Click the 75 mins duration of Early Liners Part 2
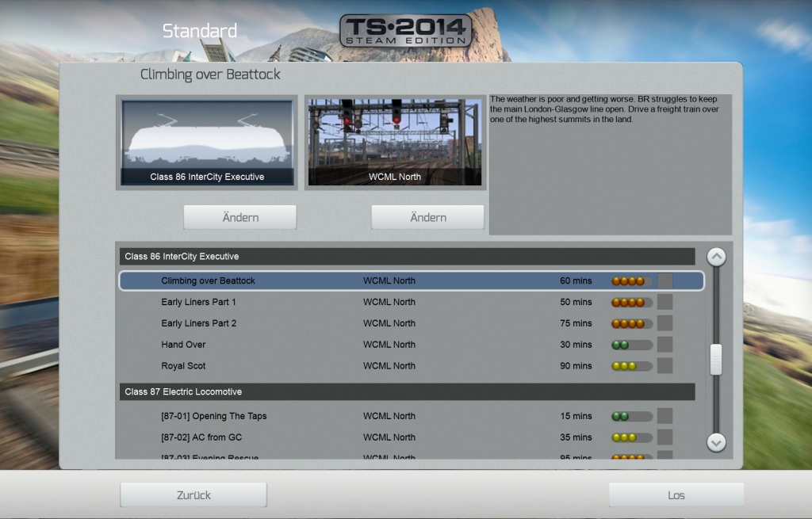The image size is (812, 519). pyautogui.click(x=576, y=323)
